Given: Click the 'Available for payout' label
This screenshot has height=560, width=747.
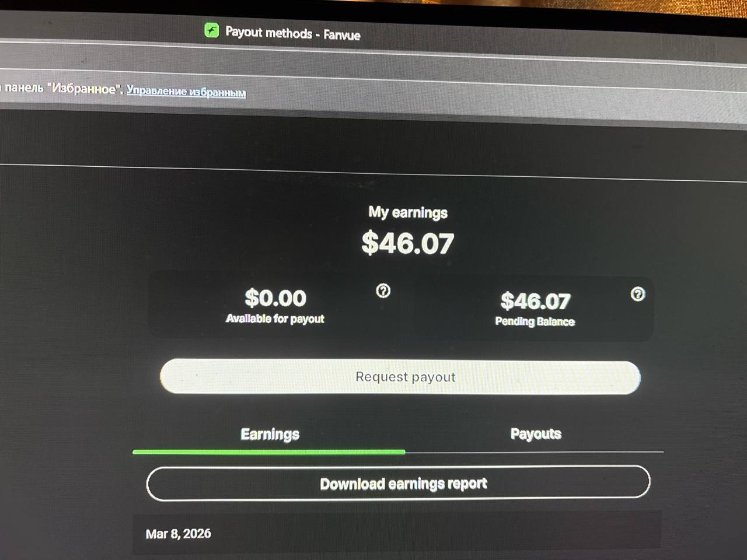Looking at the screenshot, I should click(x=275, y=318).
